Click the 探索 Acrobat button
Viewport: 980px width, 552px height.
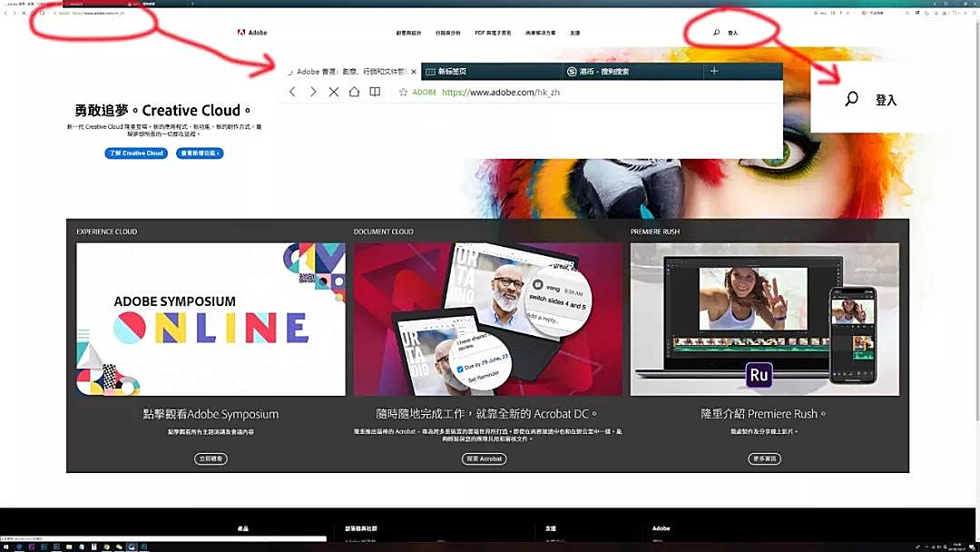click(485, 458)
